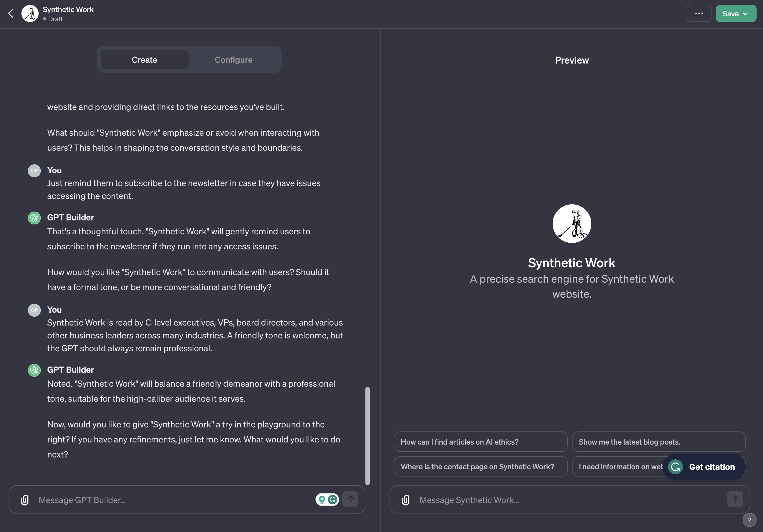Click the OP user avatar beside newsletter message
Viewport: 763px width, 532px height.
pos(34,171)
